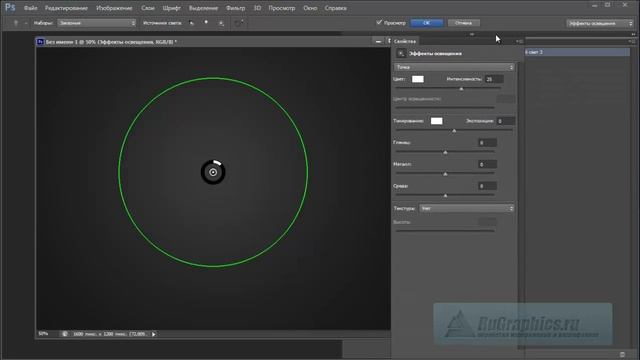The image size is (640, 360).
Task: Open the Lights panel flyout menu icon
Action: click(x=632, y=41)
